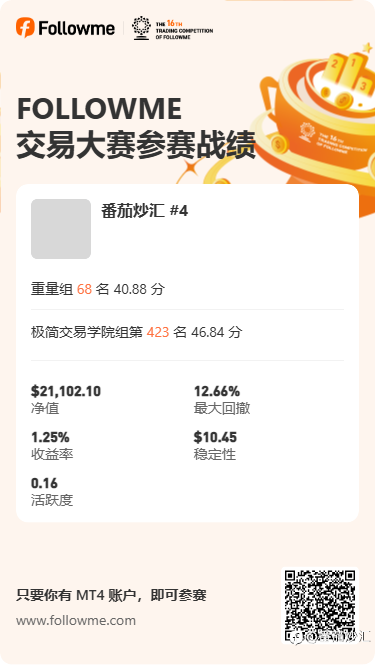The width and height of the screenshot is (375, 665).
Task: Click the FOLLOWME 交易大赛参赛战绩 headline
Action: tap(136, 127)
